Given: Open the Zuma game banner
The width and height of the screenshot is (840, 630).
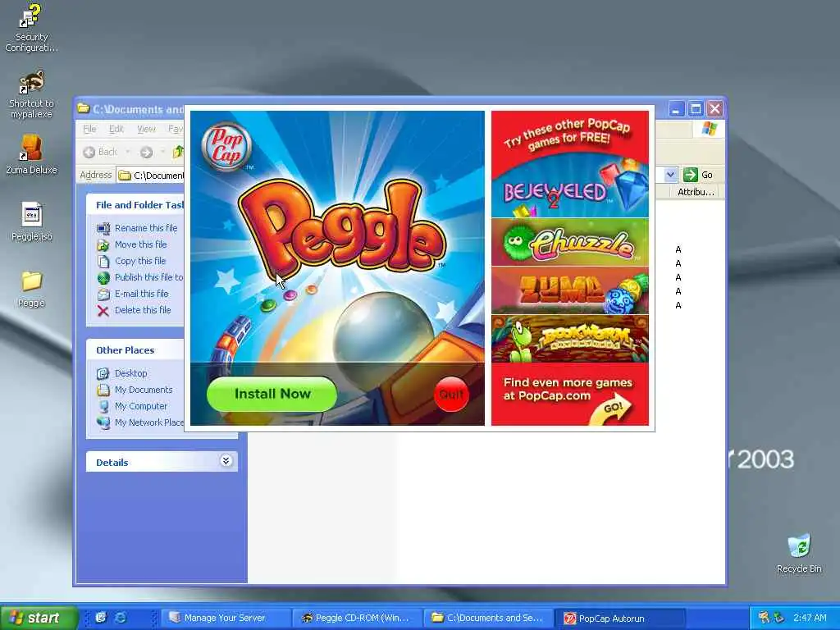Looking at the screenshot, I should click(x=570, y=290).
